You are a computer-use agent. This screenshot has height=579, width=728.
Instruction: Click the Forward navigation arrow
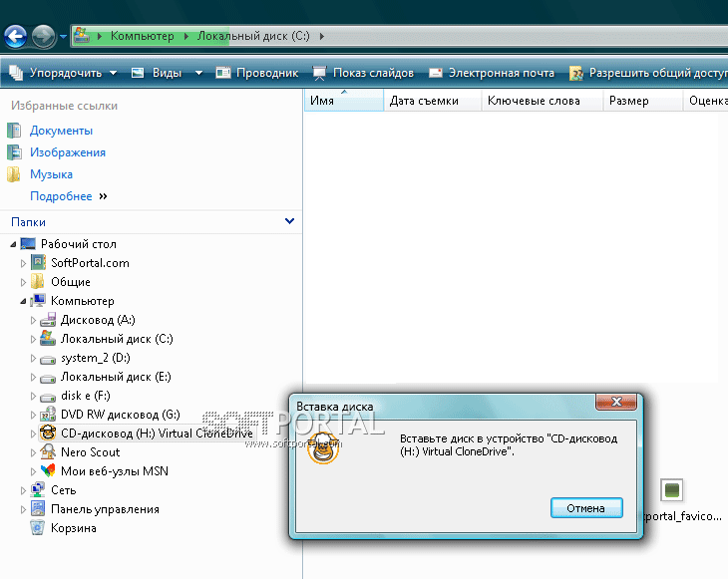pos(44,36)
